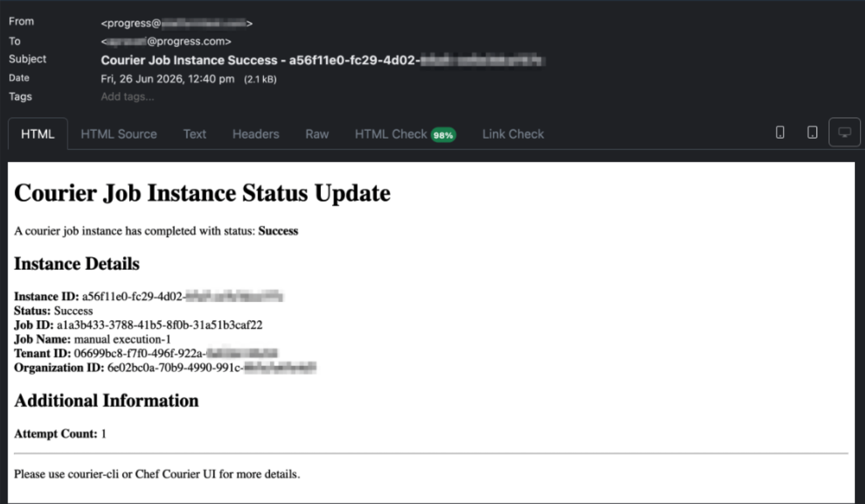865x504 pixels.
Task: Click the subject line Courier Job Instance Success
Action: click(323, 60)
